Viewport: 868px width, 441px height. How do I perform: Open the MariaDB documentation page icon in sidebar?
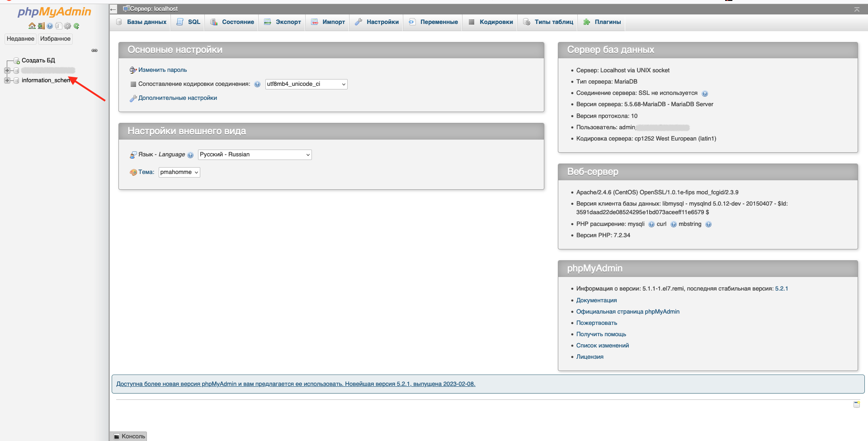pos(58,26)
